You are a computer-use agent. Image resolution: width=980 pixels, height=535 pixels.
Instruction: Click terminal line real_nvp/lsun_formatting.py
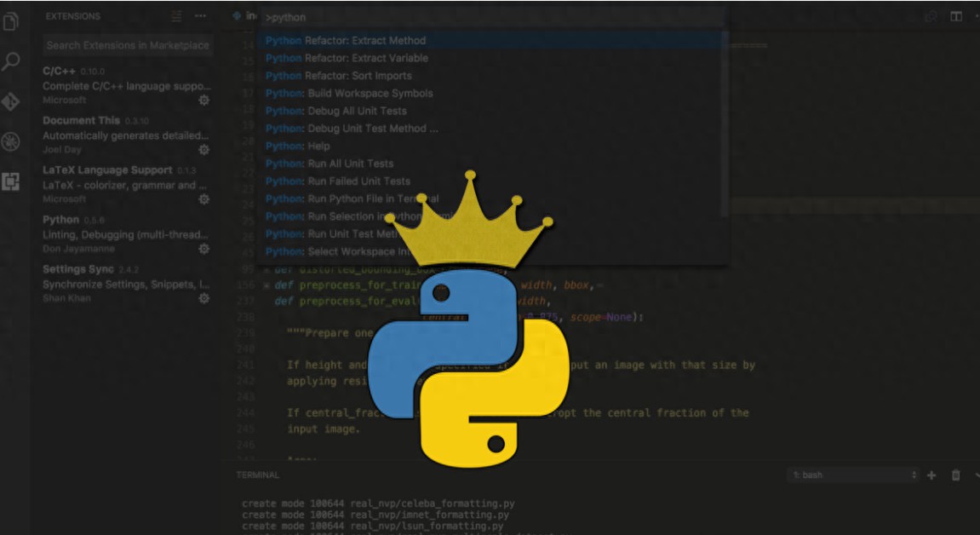(x=372, y=526)
